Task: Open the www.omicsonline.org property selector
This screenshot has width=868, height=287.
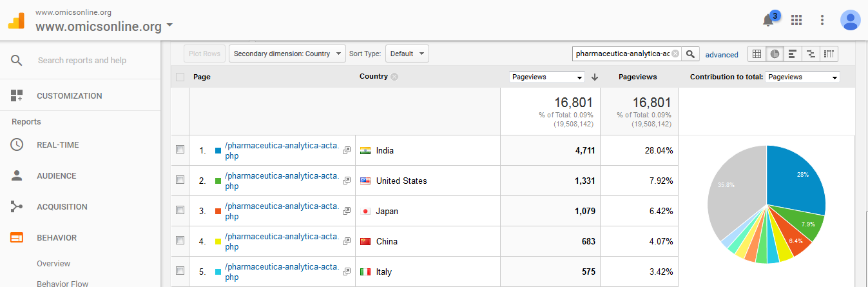Action: click(104, 26)
